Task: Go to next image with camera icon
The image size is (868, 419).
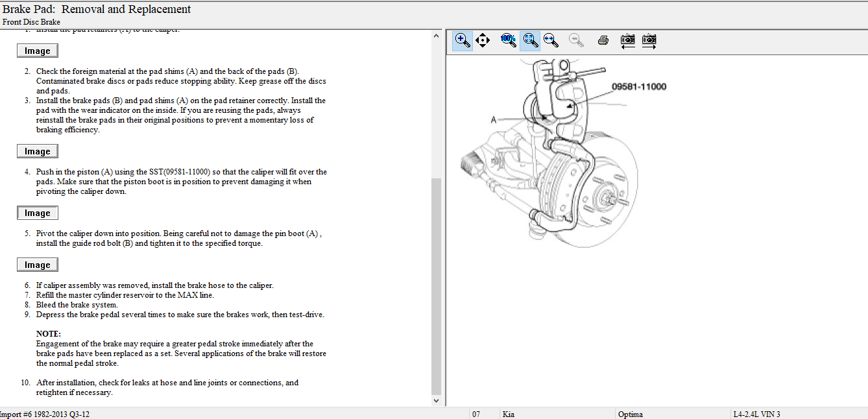Action: point(649,40)
